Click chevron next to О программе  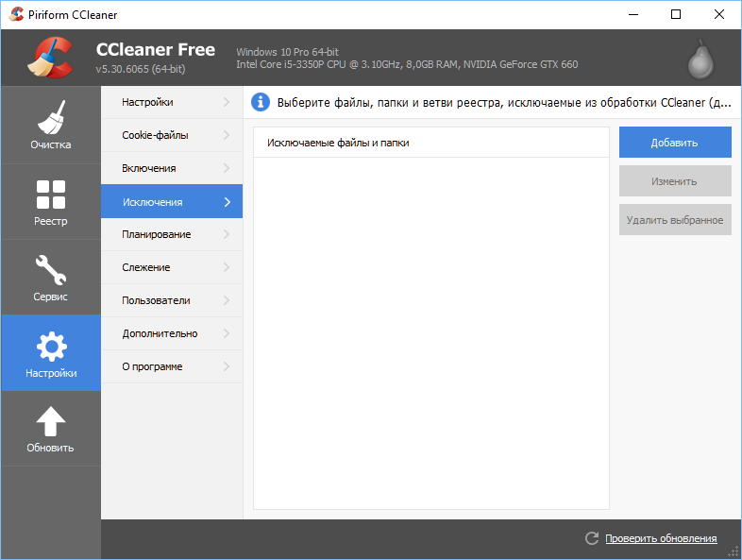227,366
